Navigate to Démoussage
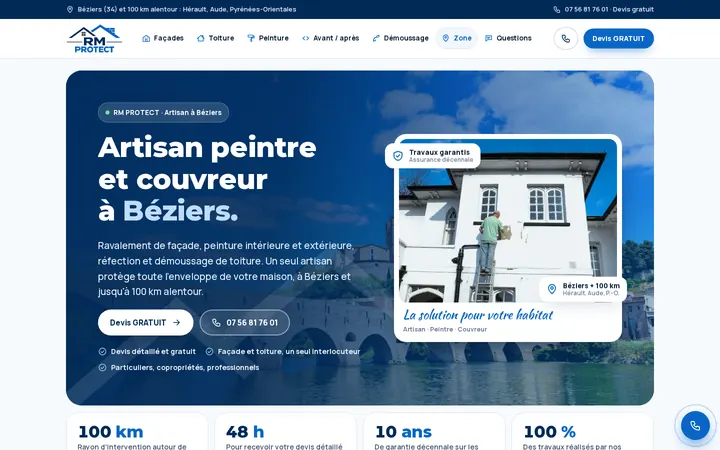The image size is (720, 450). pyautogui.click(x=400, y=39)
